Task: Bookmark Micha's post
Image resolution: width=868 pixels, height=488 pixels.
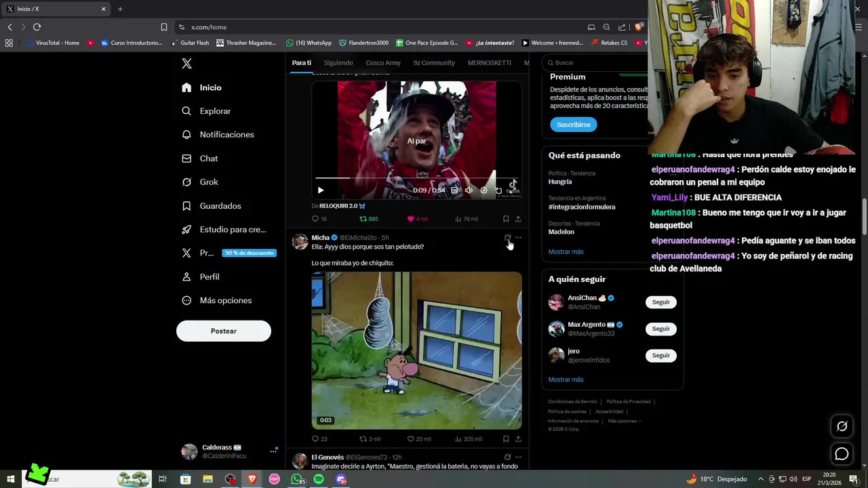Action: [506, 439]
